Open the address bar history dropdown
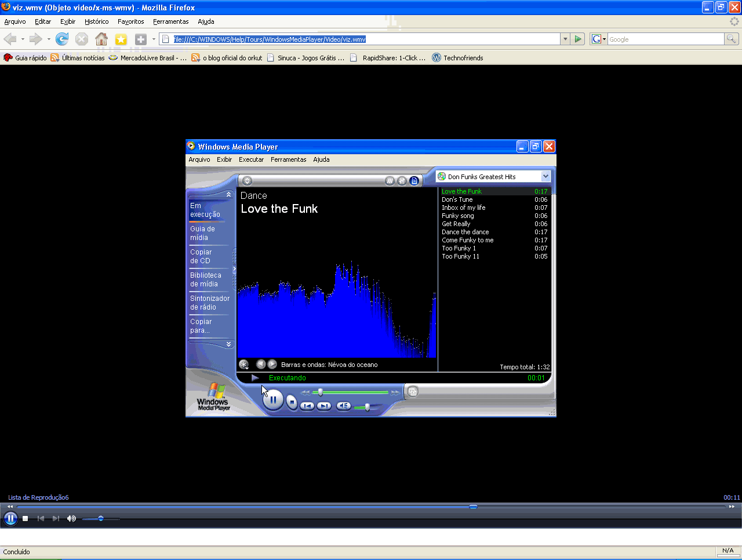The width and height of the screenshot is (742, 560). click(565, 39)
